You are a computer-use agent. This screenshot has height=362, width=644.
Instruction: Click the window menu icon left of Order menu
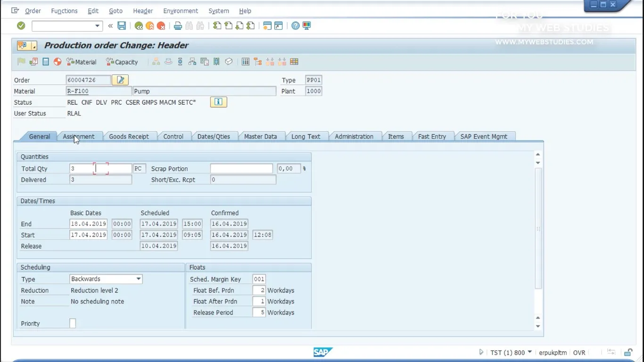[x=15, y=10]
